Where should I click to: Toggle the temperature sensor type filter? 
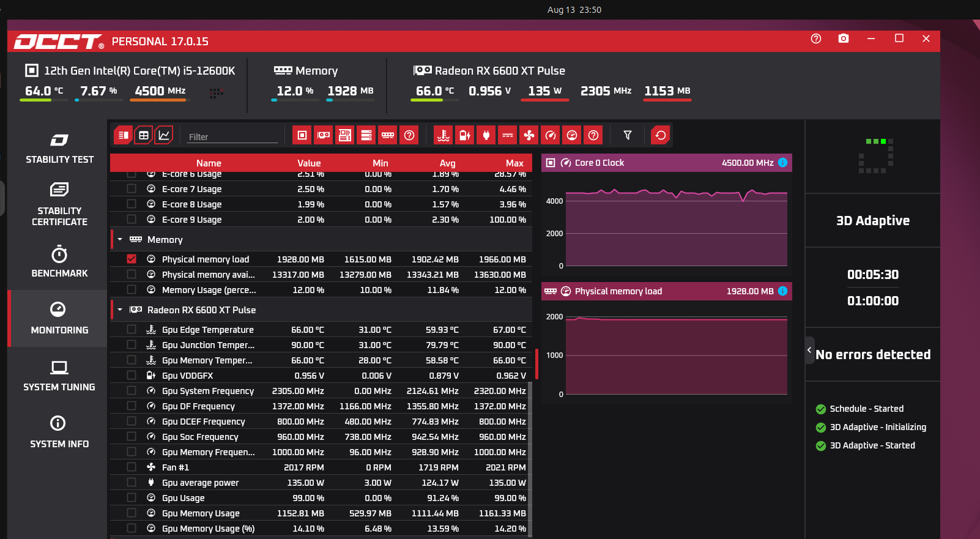pos(444,135)
